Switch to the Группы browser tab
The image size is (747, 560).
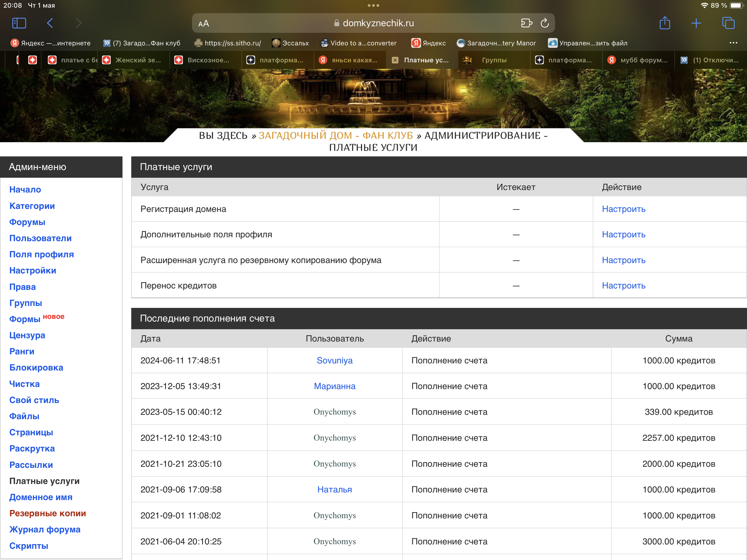(494, 60)
